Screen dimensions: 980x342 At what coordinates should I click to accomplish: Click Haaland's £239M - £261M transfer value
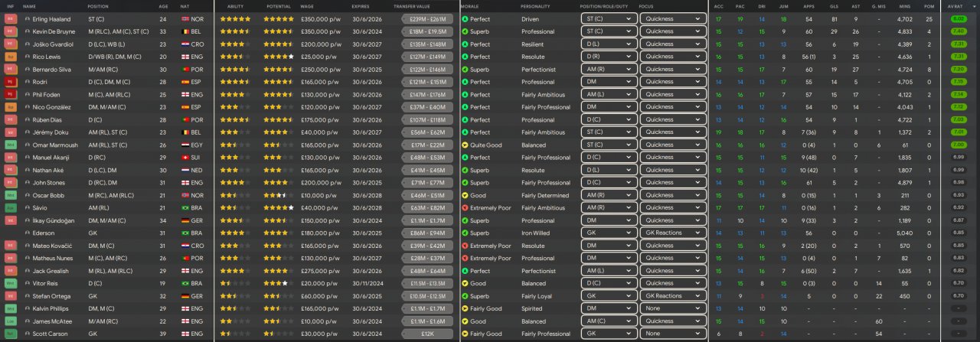[x=428, y=18]
